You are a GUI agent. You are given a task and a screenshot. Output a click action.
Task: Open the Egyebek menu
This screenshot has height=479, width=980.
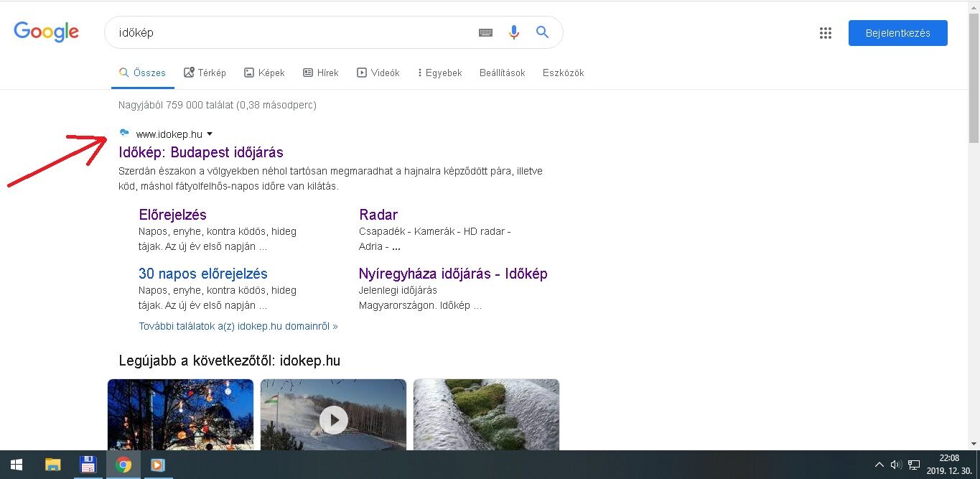pos(439,73)
